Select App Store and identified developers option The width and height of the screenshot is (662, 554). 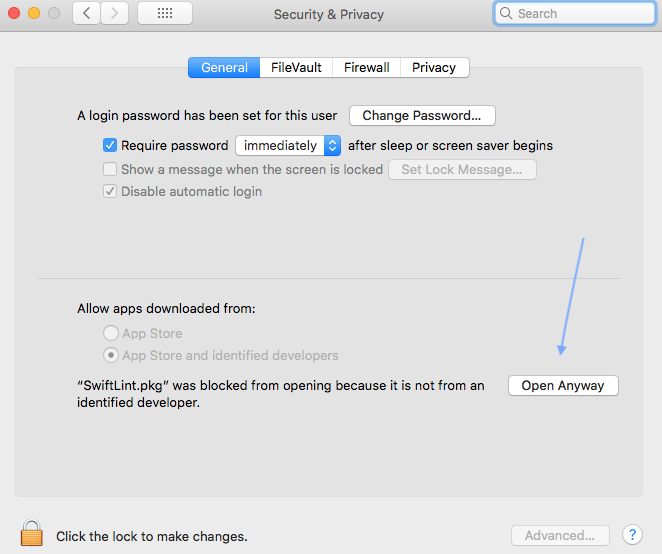[x=111, y=355]
